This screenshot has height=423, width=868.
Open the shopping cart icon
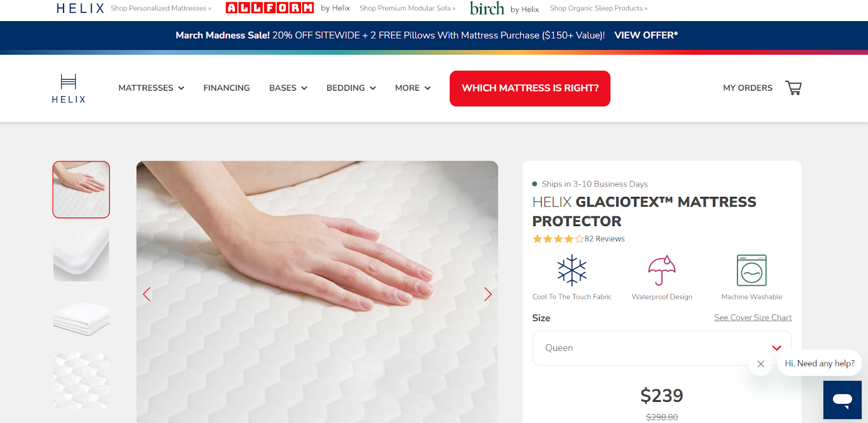pos(793,88)
